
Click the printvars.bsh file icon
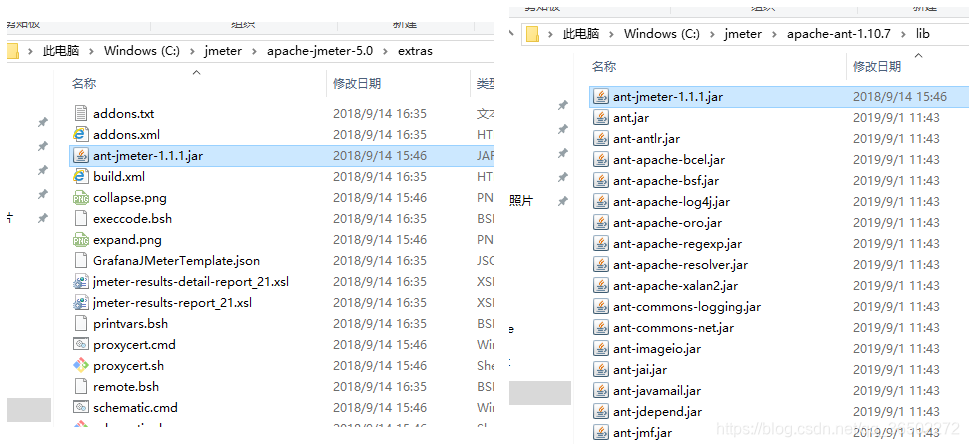pyautogui.click(x=80, y=324)
